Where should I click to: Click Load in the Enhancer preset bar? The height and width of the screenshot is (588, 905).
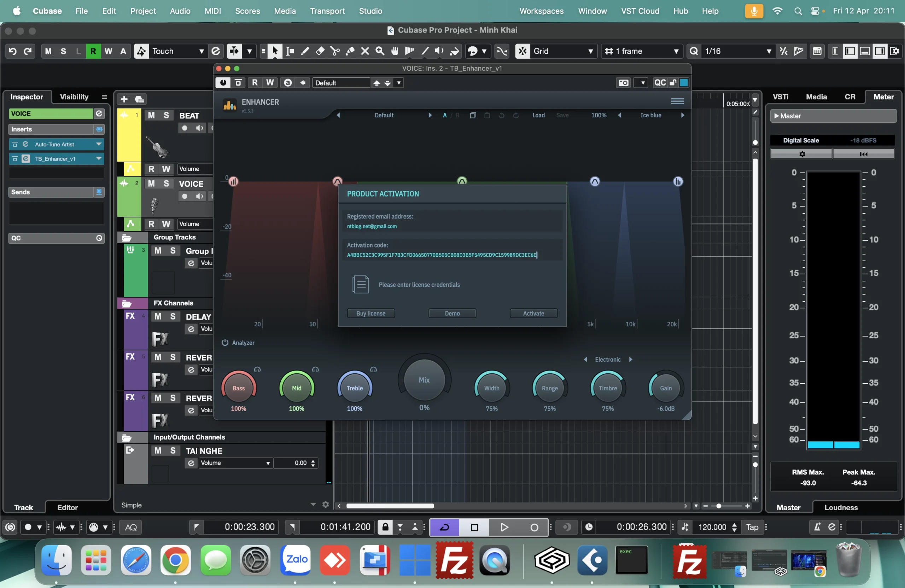(538, 115)
